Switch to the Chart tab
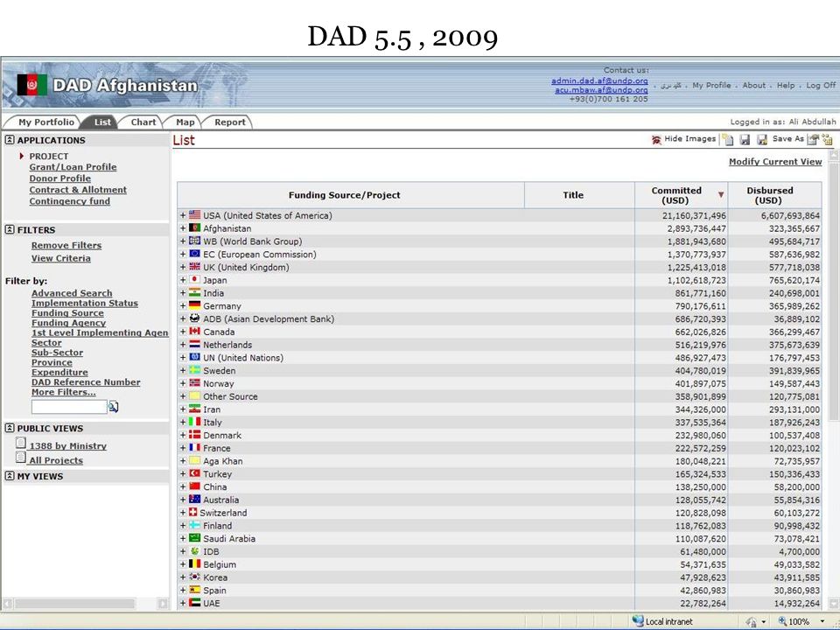 143,122
